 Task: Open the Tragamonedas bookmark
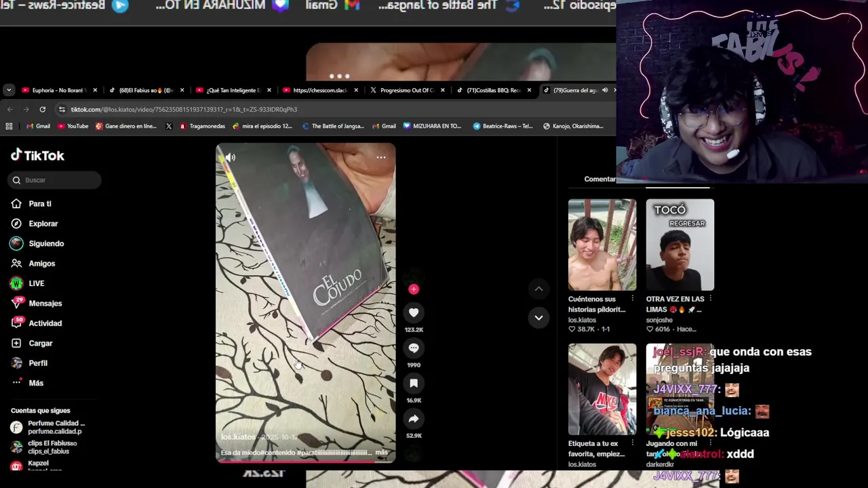pos(202,126)
